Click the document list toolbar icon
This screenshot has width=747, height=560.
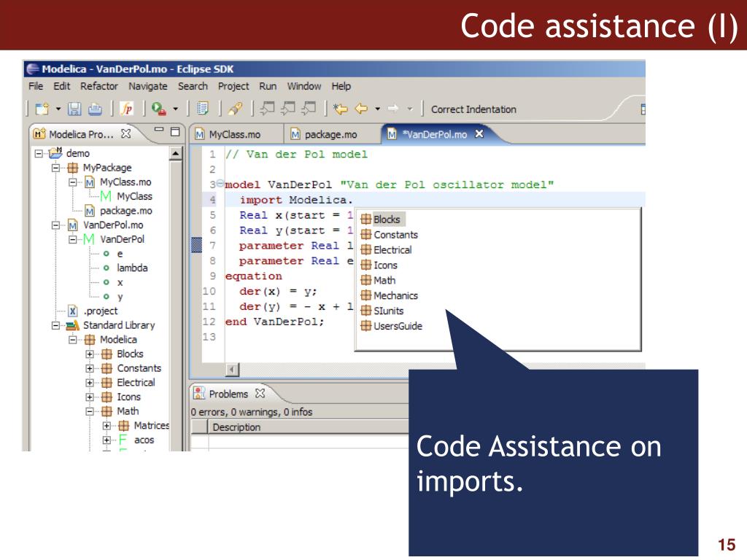[203, 109]
